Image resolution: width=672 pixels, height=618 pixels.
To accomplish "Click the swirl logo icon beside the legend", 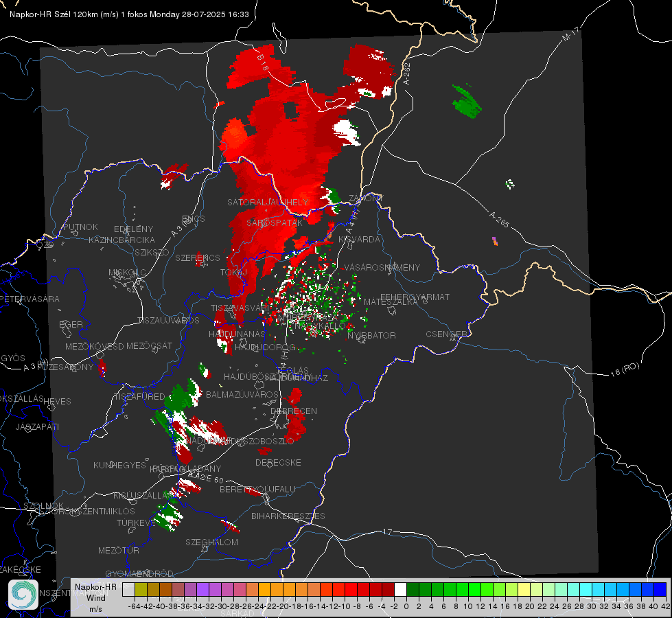I will (x=23, y=595).
